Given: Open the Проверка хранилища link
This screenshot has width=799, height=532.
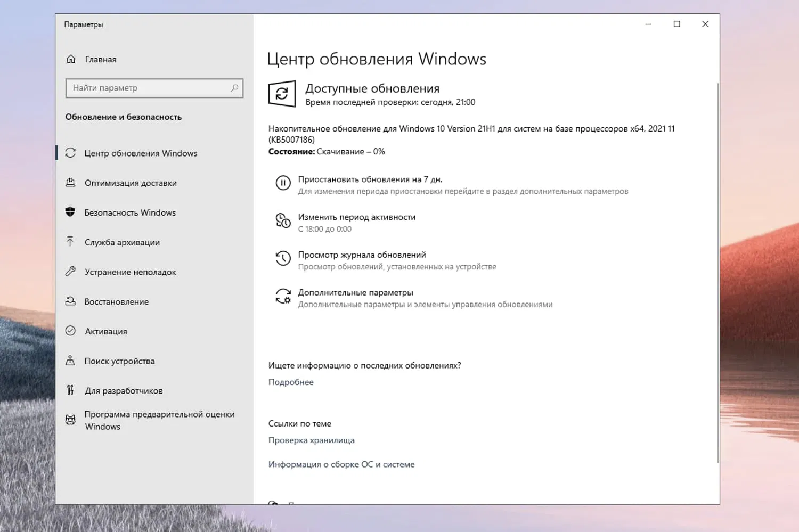Looking at the screenshot, I should [312, 440].
